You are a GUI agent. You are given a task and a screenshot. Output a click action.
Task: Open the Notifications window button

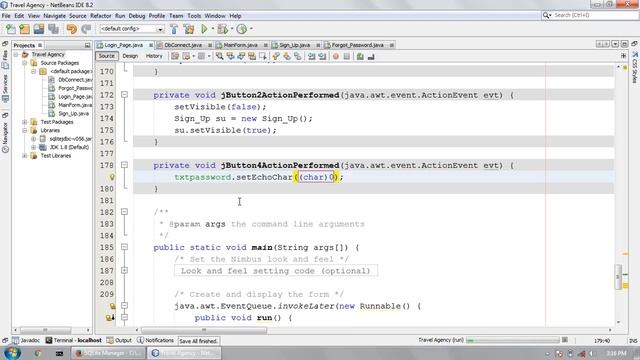(x=156, y=340)
